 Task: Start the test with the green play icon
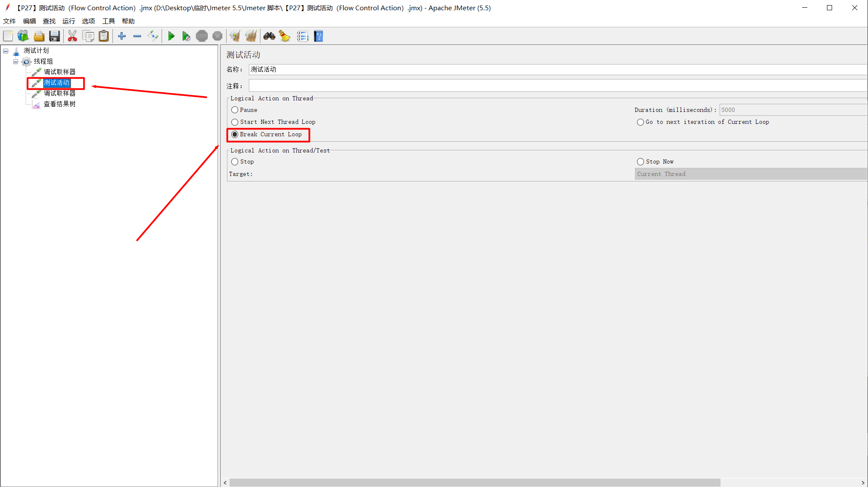(x=171, y=36)
